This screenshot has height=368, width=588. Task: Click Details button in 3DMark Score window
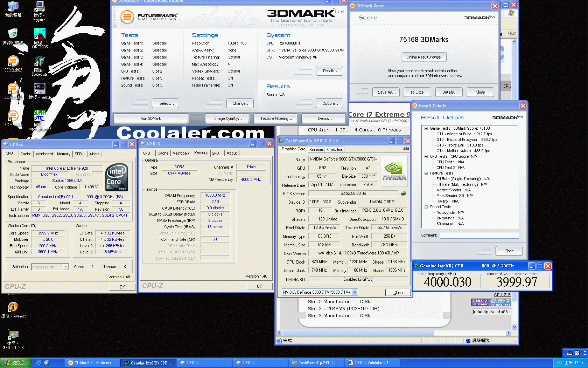450,92
